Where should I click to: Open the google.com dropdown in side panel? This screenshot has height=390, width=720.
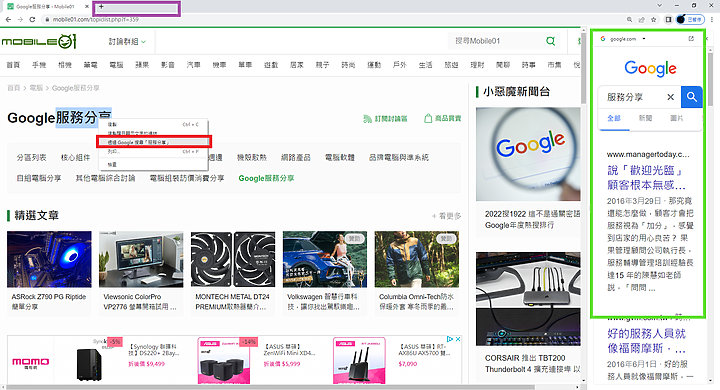coord(644,39)
